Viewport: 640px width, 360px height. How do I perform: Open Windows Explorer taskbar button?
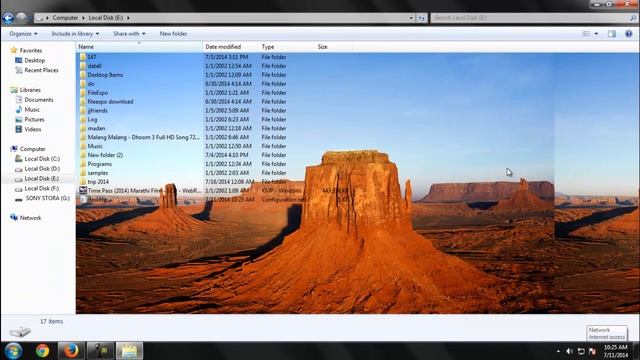coord(129,351)
